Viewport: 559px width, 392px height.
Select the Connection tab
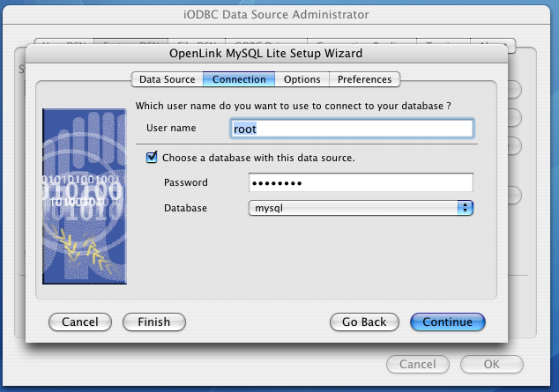pos(239,79)
